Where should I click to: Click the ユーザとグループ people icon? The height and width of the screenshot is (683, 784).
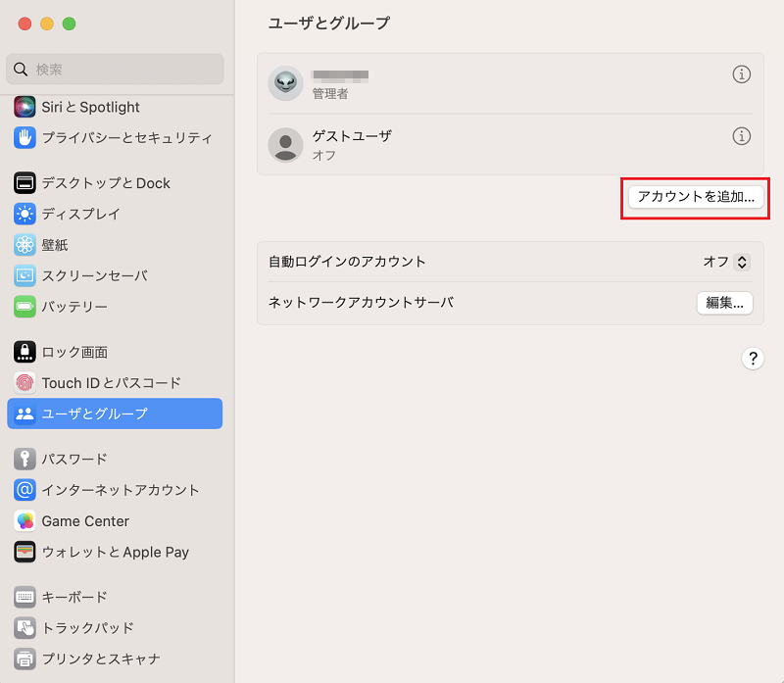(24, 414)
